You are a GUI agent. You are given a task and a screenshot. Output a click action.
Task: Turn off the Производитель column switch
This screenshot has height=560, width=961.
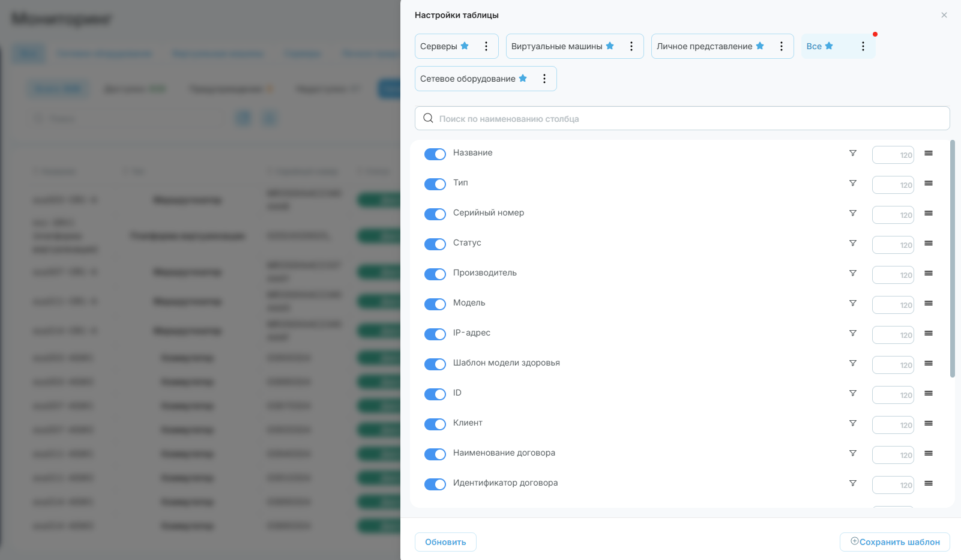pyautogui.click(x=435, y=274)
